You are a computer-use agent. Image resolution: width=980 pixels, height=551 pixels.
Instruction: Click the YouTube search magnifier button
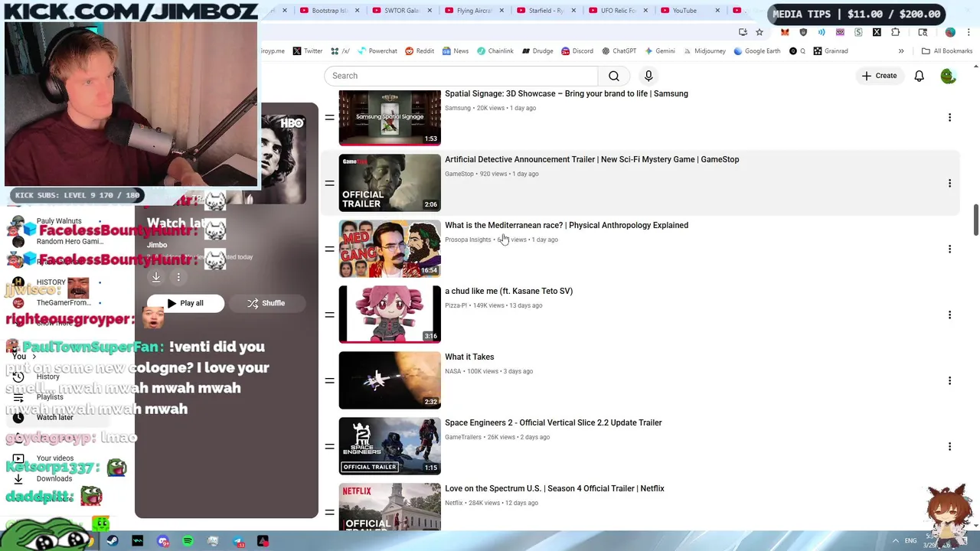(614, 76)
